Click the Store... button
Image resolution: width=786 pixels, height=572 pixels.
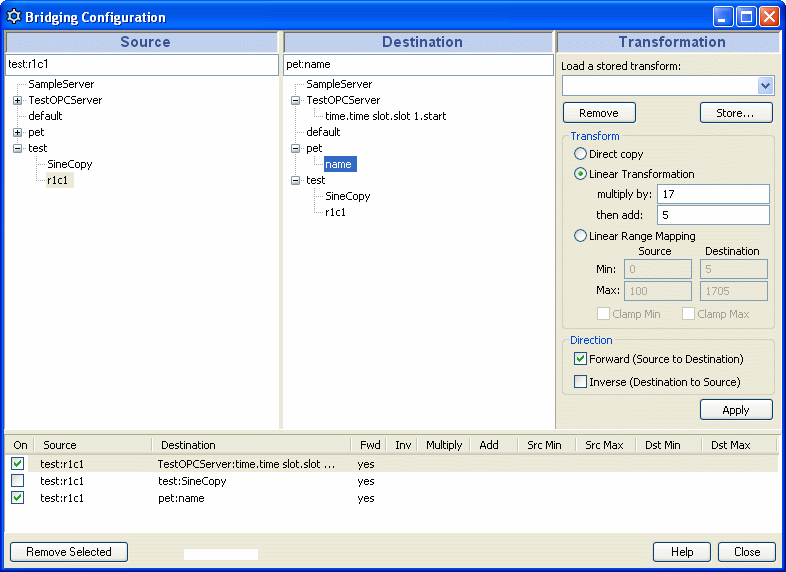(x=736, y=113)
